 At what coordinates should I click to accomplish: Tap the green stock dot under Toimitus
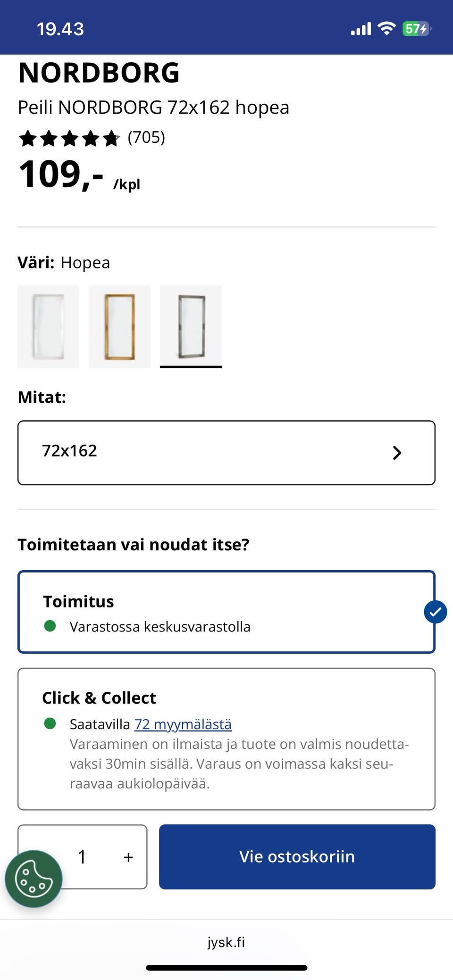pos(50,626)
